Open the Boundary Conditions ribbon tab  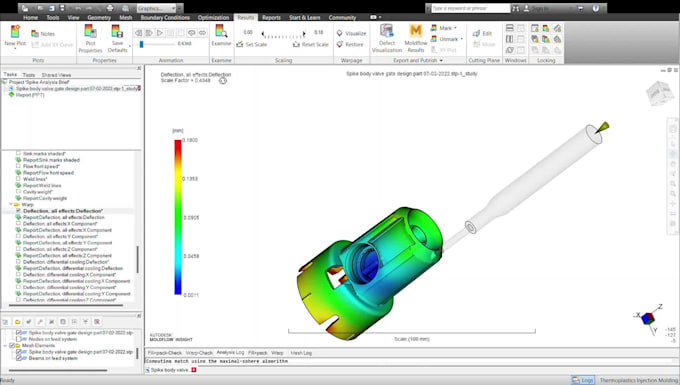[165, 17]
